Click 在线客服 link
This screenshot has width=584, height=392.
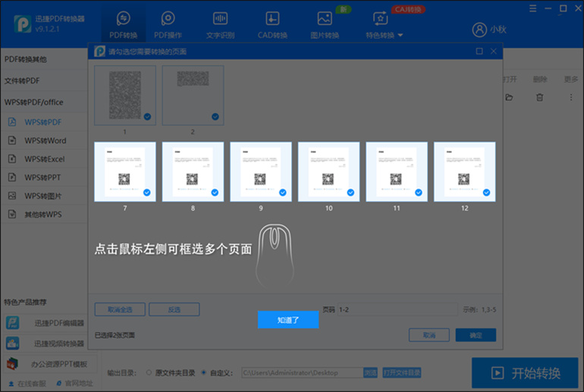click(x=27, y=384)
